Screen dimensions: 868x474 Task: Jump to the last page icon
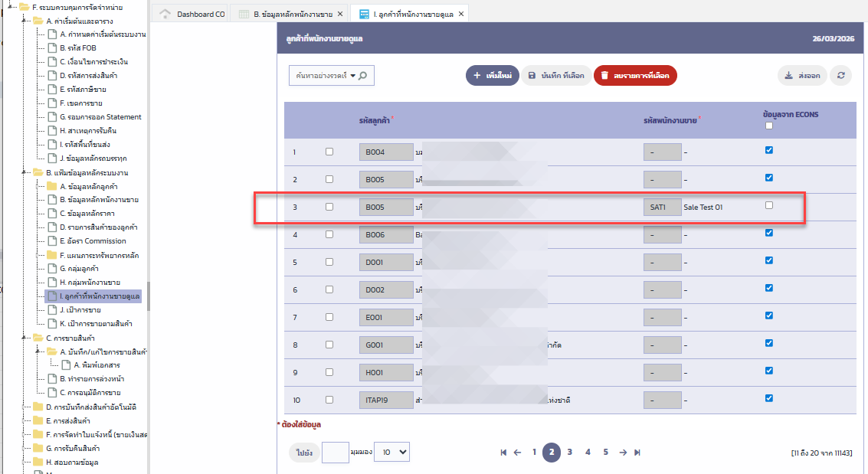(x=637, y=453)
